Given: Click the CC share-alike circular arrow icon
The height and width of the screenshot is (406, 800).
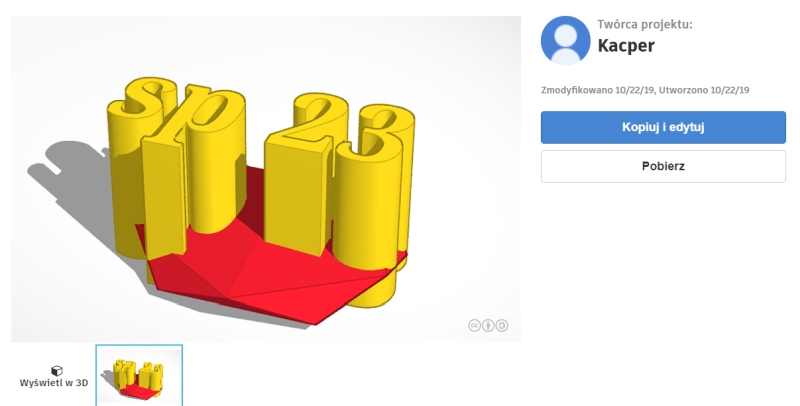Looking at the screenshot, I should (502, 325).
